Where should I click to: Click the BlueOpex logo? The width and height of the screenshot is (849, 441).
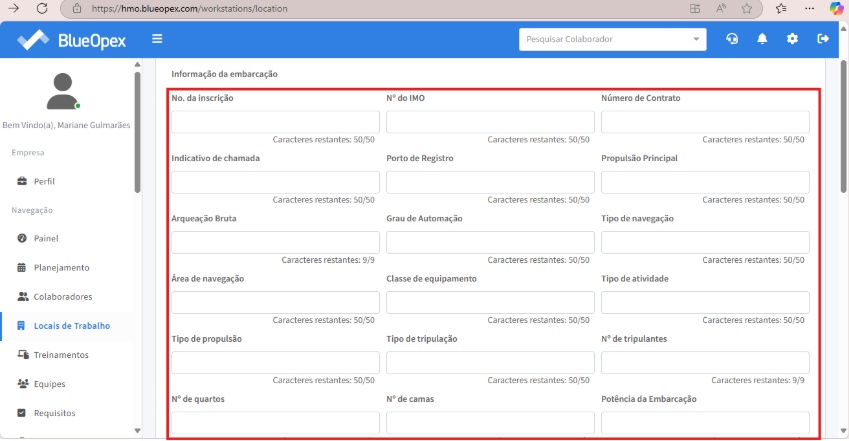click(71, 40)
